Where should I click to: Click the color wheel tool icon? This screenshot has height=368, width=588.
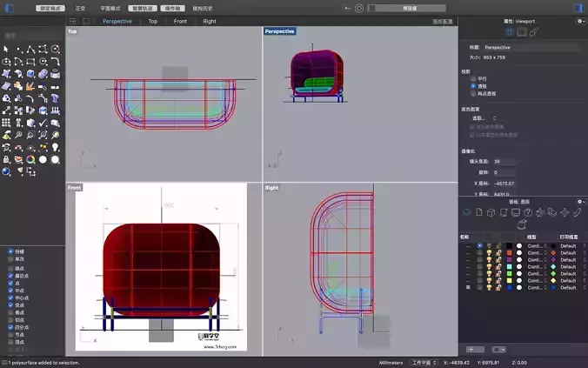30,160
